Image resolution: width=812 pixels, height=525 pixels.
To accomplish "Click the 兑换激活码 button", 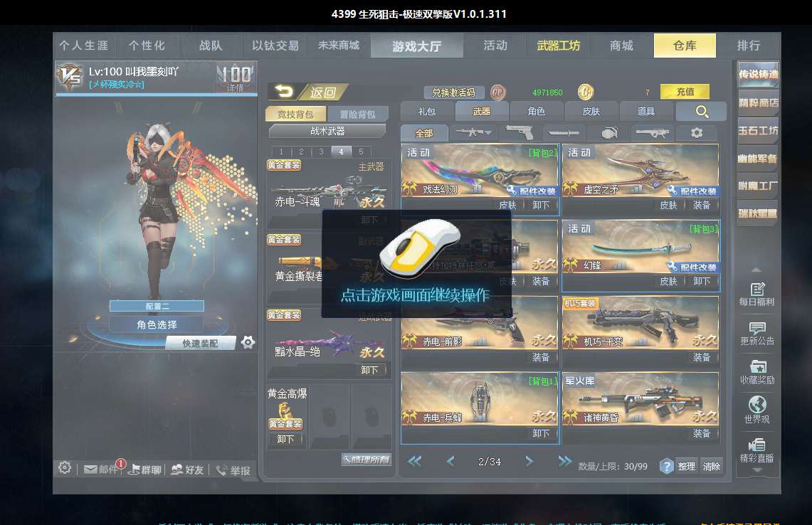I will pyautogui.click(x=453, y=92).
